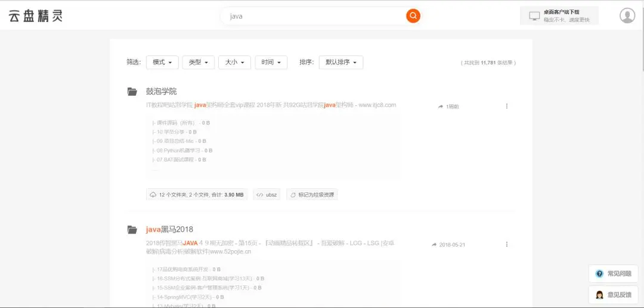Click share arrow icon next to 2018-05-21
Image resolution: width=644 pixels, height=308 pixels.
pyautogui.click(x=434, y=245)
